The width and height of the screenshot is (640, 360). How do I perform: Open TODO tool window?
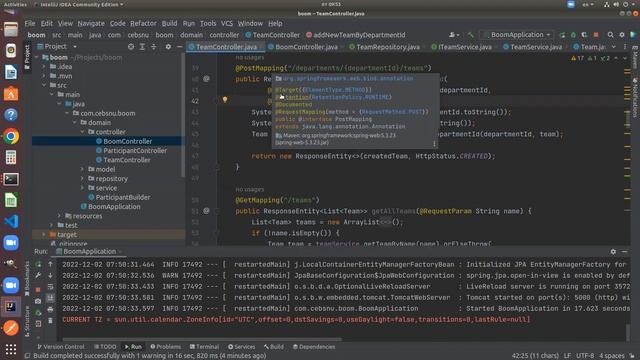(x=105, y=347)
